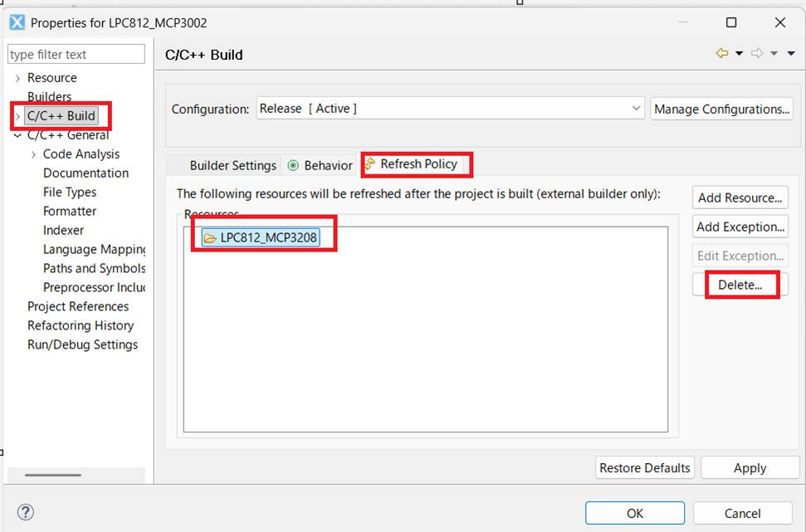806x532 pixels.
Task: Click the forward navigation arrow icon
Action: coord(757,54)
